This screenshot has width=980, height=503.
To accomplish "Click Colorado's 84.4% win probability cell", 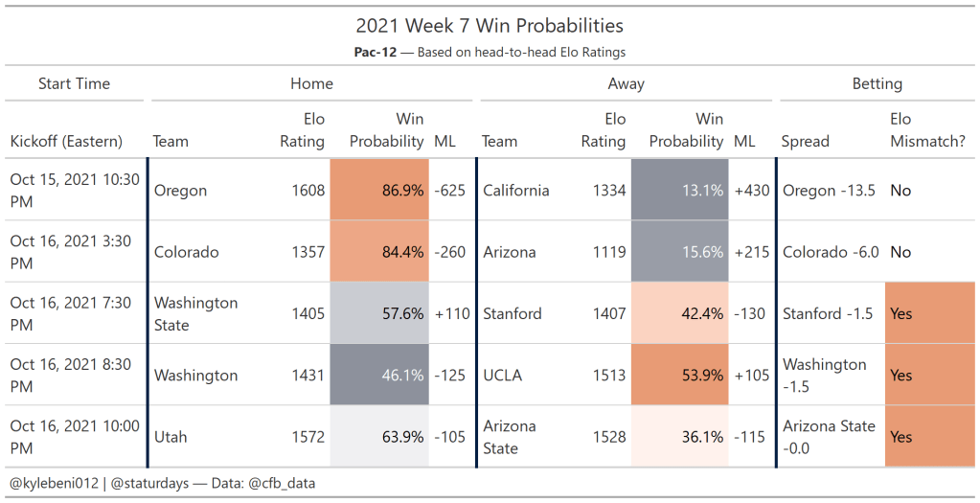I will pos(378,252).
